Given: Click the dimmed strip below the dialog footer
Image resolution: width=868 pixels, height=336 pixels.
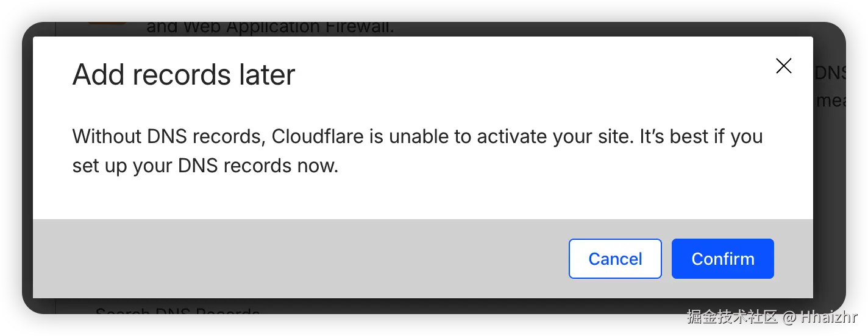Looking at the screenshot, I should point(427,306).
